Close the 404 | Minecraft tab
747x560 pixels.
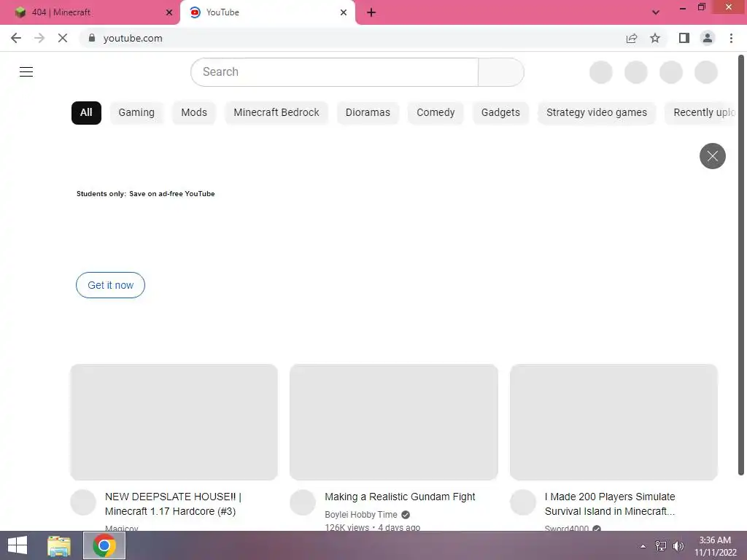pyautogui.click(x=169, y=12)
